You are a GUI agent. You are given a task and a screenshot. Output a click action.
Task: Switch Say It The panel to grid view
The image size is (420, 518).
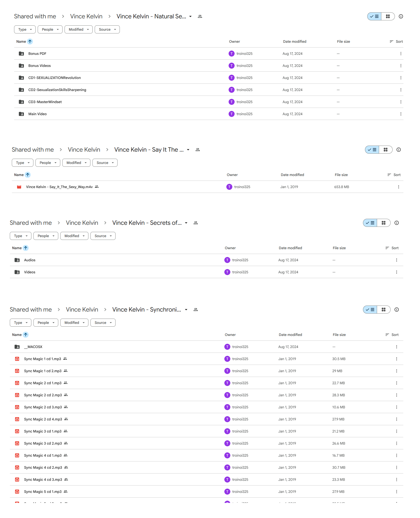point(386,150)
